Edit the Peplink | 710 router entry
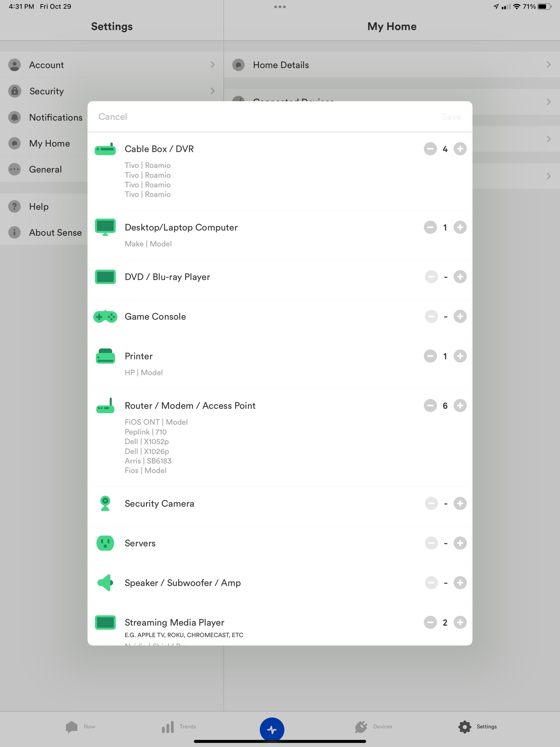Image resolution: width=560 pixels, height=747 pixels. point(146,432)
